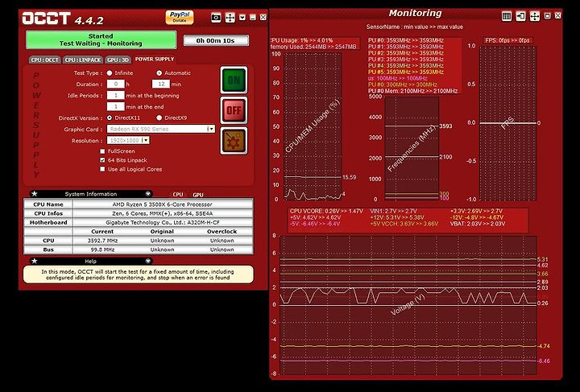Select the POWER SUPPLY tab
This screenshot has height=392, width=580.
(x=155, y=59)
